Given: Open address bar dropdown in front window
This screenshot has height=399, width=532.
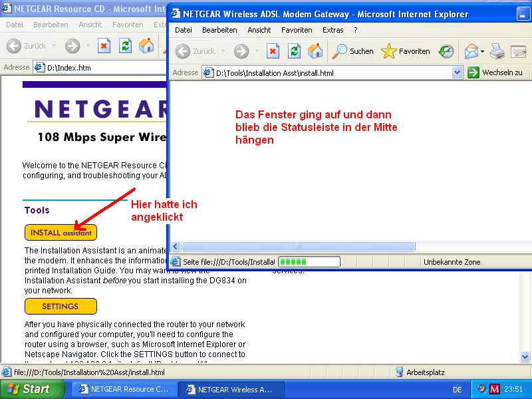Looking at the screenshot, I should (x=457, y=72).
